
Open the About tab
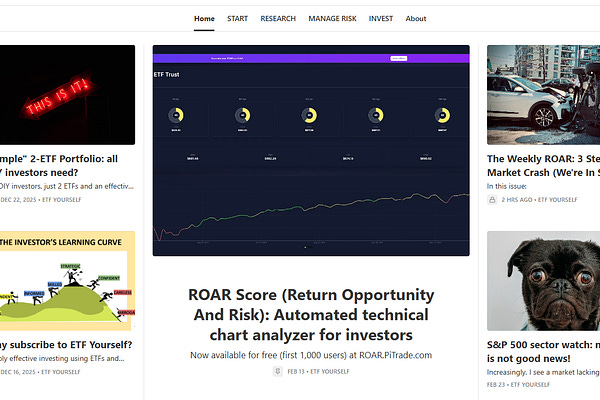416,18
